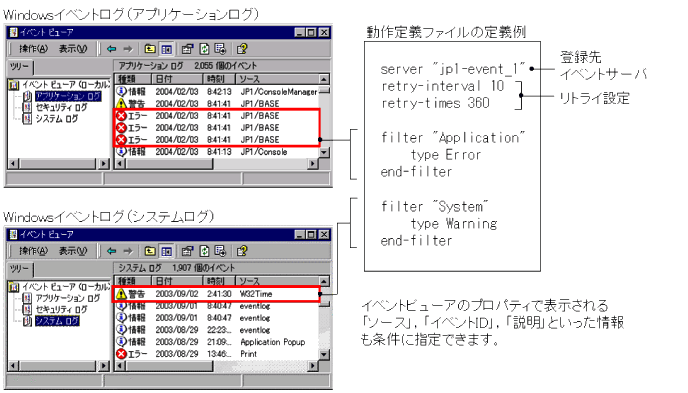Open 表示(V) menu in system-log window
688x393 pixels.
(x=73, y=251)
